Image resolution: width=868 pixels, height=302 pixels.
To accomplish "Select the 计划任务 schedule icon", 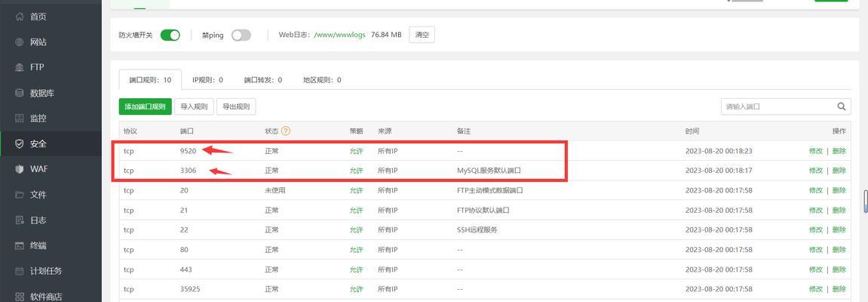I will point(20,271).
